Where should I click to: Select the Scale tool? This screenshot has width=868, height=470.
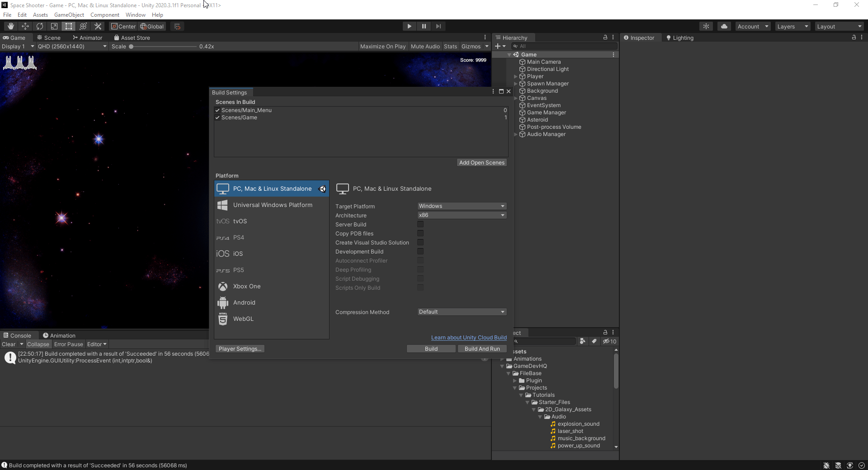tap(54, 26)
